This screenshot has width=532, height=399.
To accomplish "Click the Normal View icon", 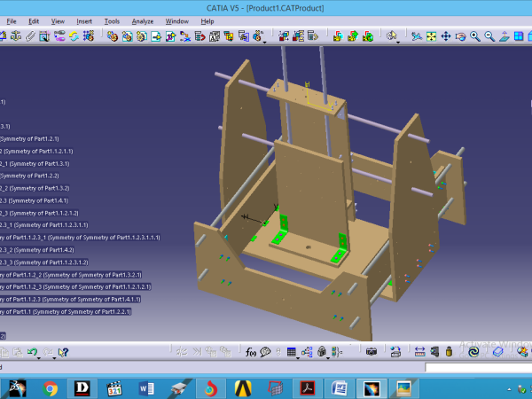I will [x=505, y=36].
